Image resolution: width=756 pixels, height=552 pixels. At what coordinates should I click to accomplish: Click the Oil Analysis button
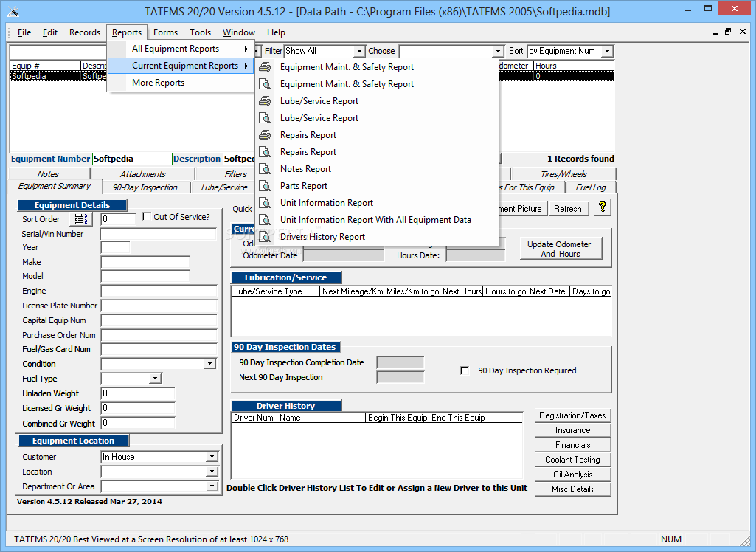[x=572, y=475]
